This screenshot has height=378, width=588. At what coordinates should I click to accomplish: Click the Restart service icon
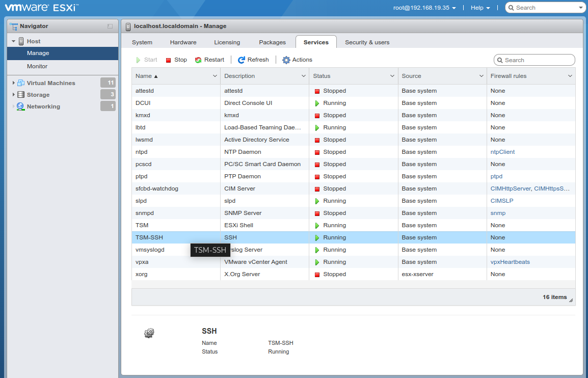[x=198, y=60]
